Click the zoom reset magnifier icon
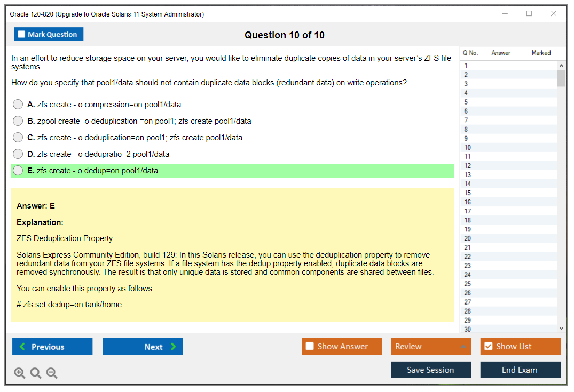The width and height of the screenshot is (574, 392). pyautogui.click(x=36, y=373)
